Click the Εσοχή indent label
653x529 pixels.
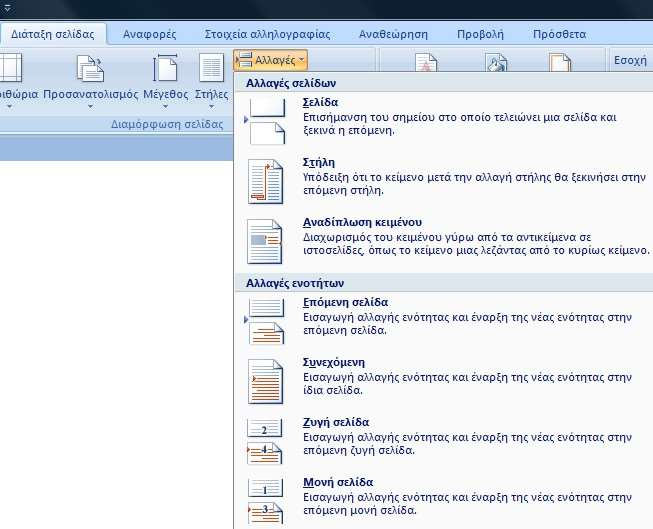point(630,60)
